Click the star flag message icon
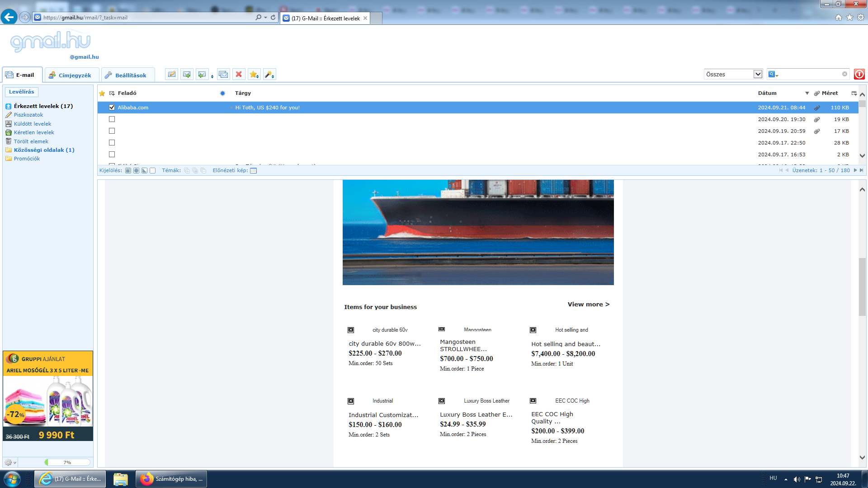Viewport: 868px width, 488px height. pyautogui.click(x=254, y=75)
